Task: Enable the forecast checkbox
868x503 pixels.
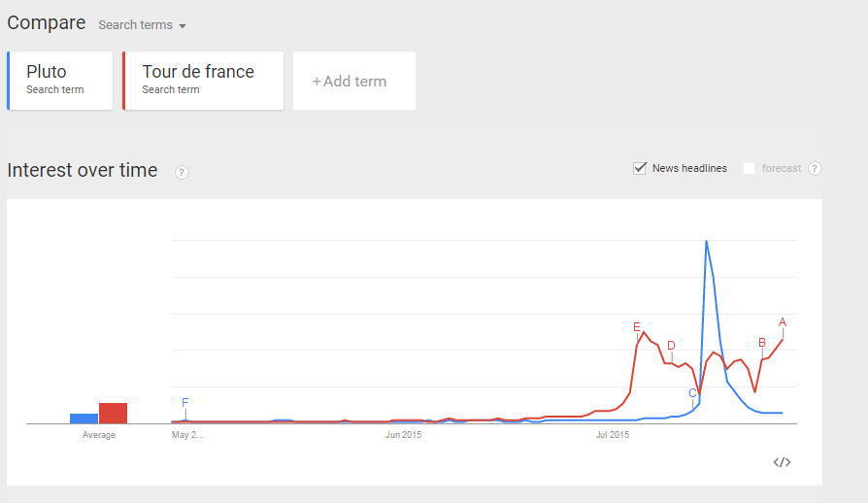Action: click(x=749, y=168)
